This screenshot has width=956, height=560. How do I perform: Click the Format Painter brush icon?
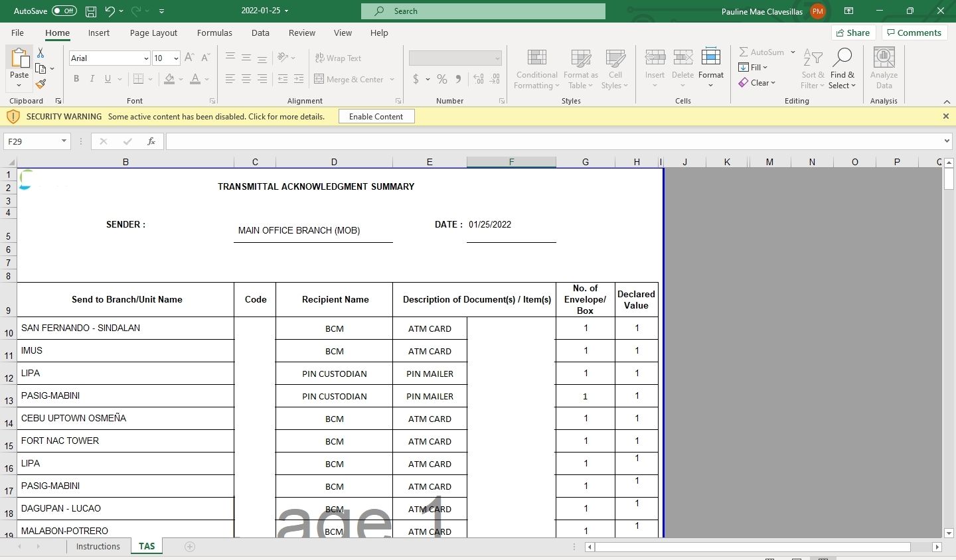pyautogui.click(x=40, y=84)
